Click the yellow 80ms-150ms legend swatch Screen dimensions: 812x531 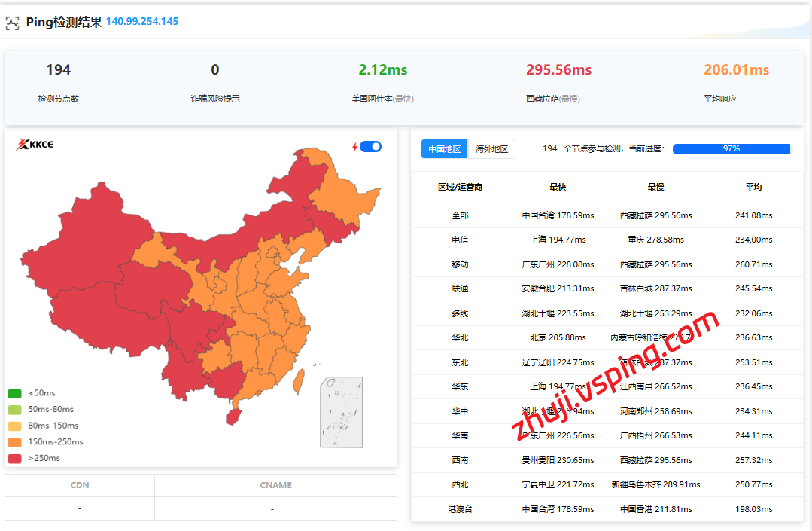point(14,426)
